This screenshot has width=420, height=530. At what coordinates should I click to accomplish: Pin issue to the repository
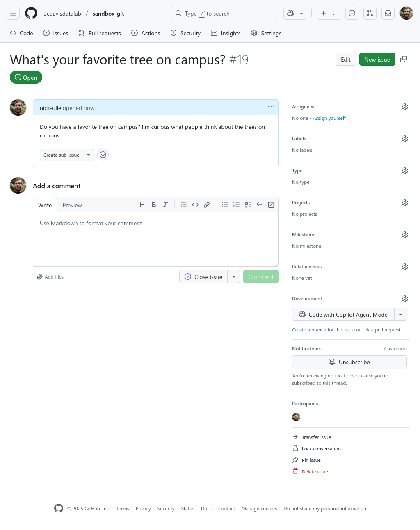pos(311,460)
